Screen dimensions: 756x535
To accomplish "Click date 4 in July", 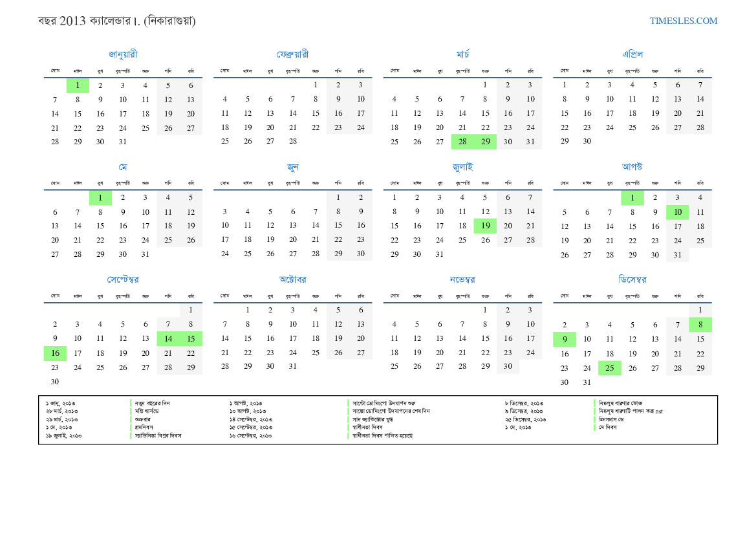I will 462,197.
